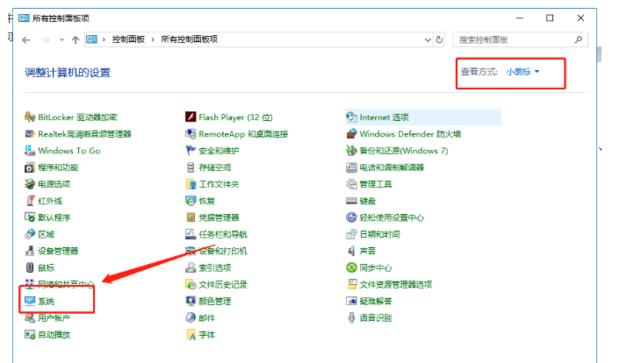Open 查看方式 小图标 dropdown

point(523,72)
